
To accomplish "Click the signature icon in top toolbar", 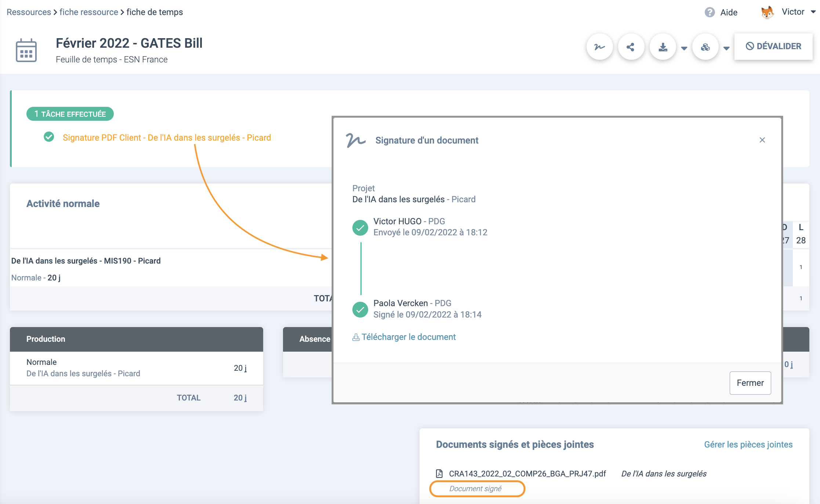I will pyautogui.click(x=599, y=47).
